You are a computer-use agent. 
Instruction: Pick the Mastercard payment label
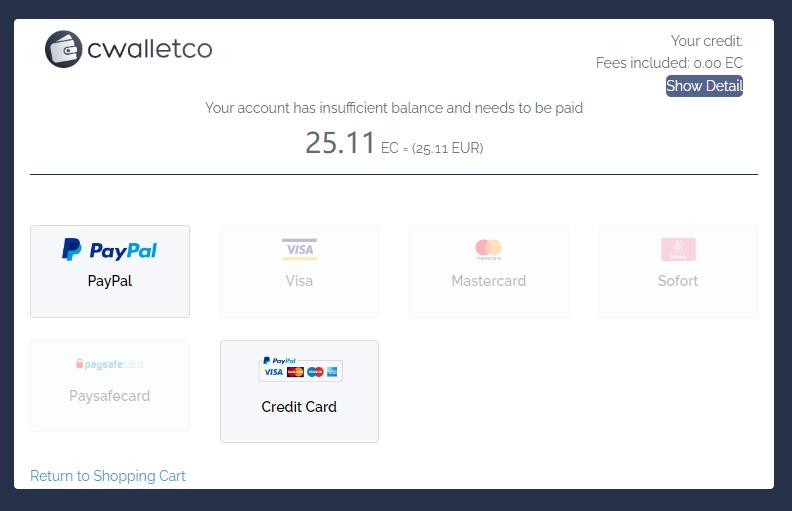[488, 281]
